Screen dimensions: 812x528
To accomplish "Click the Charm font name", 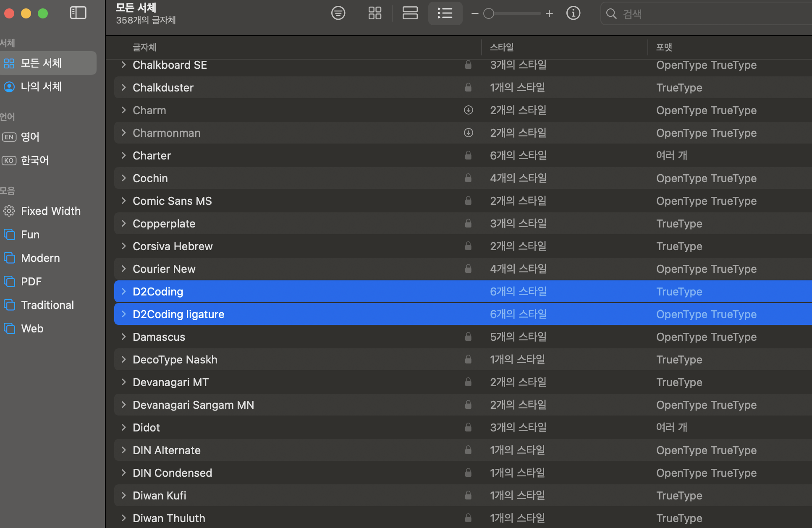I will click(x=149, y=110).
